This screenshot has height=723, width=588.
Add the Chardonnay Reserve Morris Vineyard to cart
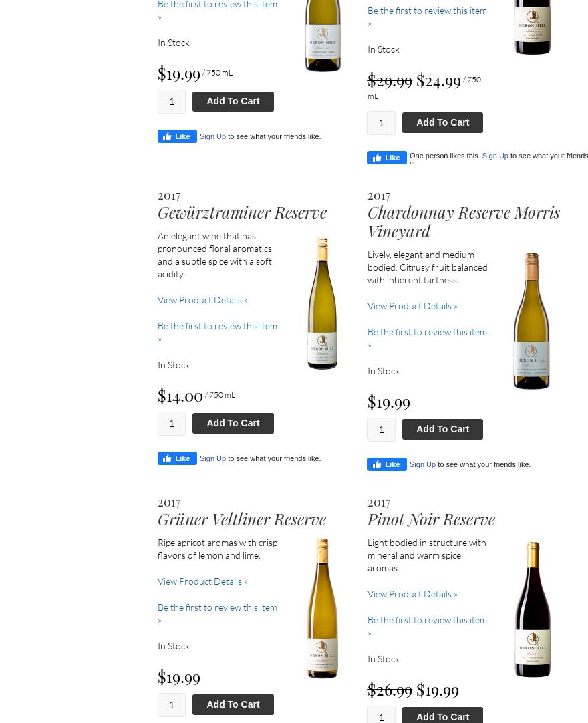click(442, 429)
